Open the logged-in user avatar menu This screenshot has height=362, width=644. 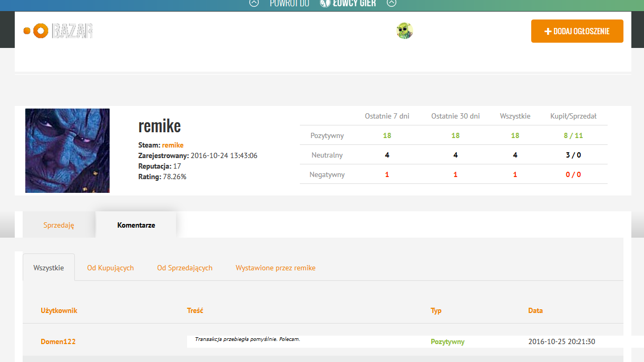[x=405, y=31]
